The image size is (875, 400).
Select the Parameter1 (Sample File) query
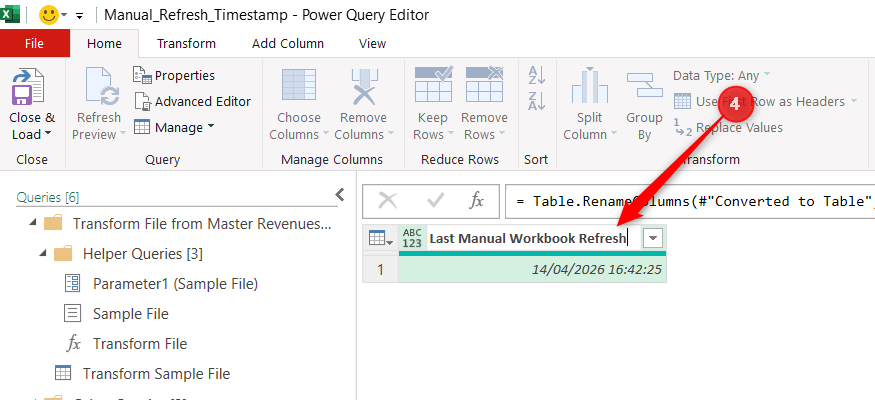coord(161,284)
